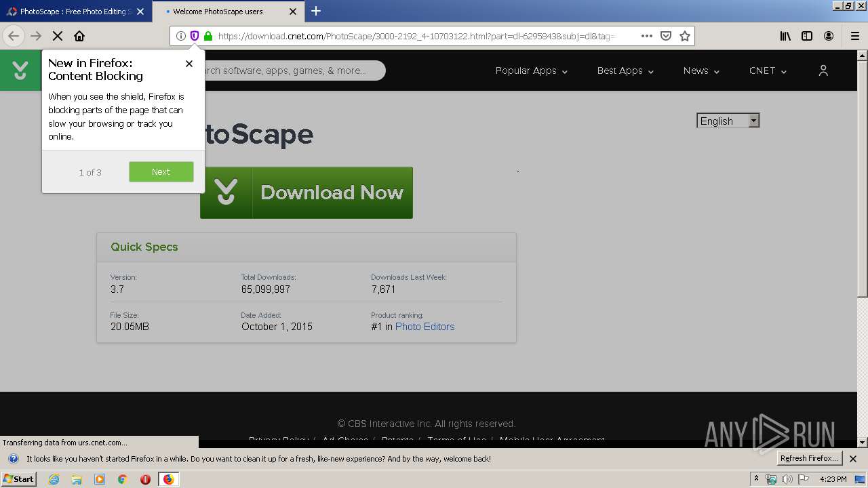Click scrollbar down arrow

click(x=863, y=443)
